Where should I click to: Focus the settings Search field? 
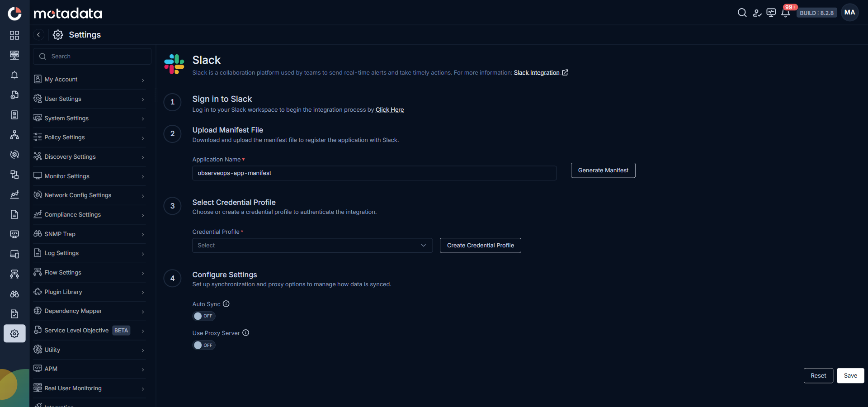pyautogui.click(x=92, y=57)
